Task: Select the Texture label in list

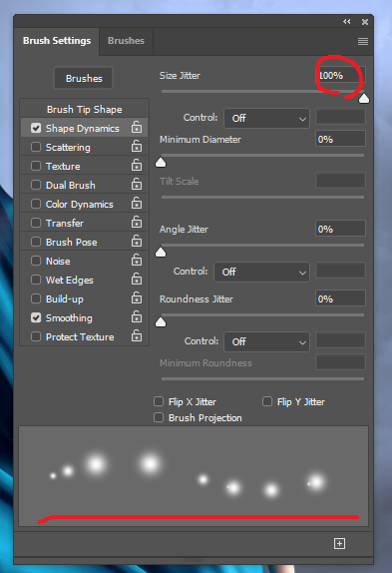Action: point(63,167)
